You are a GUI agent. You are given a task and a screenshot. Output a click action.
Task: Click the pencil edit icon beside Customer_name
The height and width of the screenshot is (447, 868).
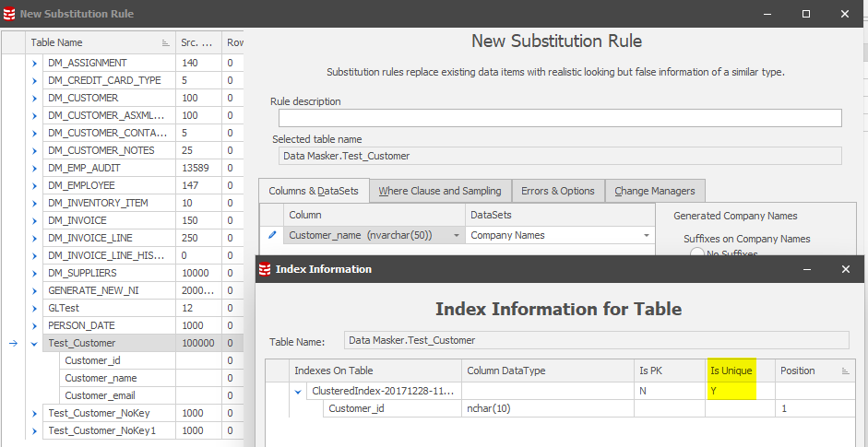coord(272,235)
